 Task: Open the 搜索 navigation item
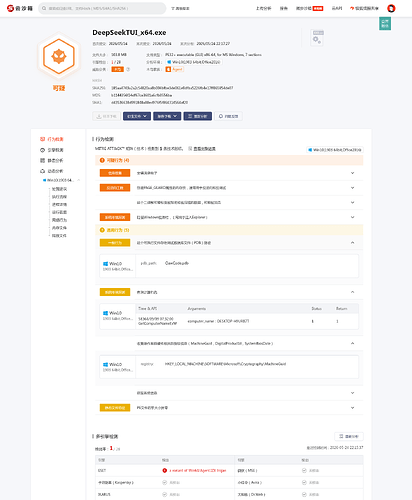click(x=284, y=8)
